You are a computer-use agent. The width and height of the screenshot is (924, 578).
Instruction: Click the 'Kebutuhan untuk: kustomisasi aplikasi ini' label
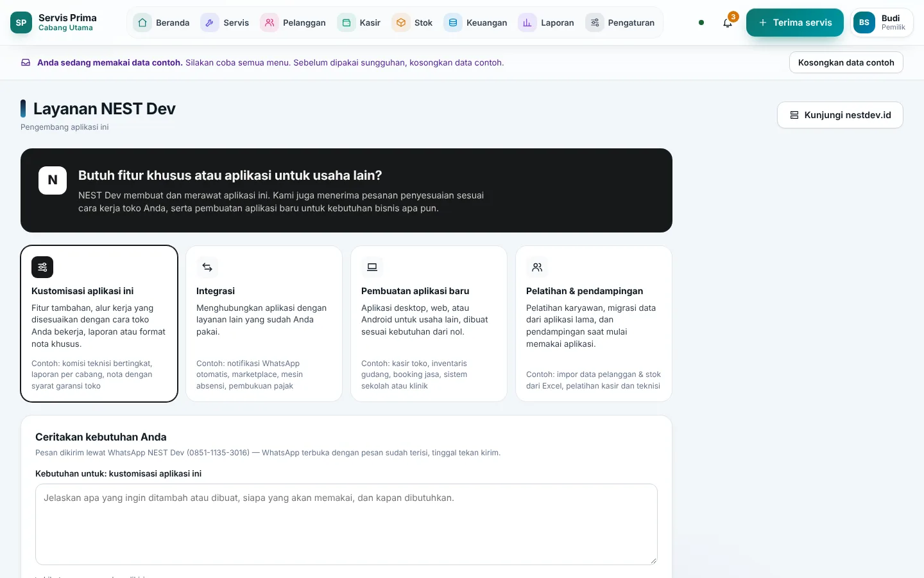click(119, 473)
